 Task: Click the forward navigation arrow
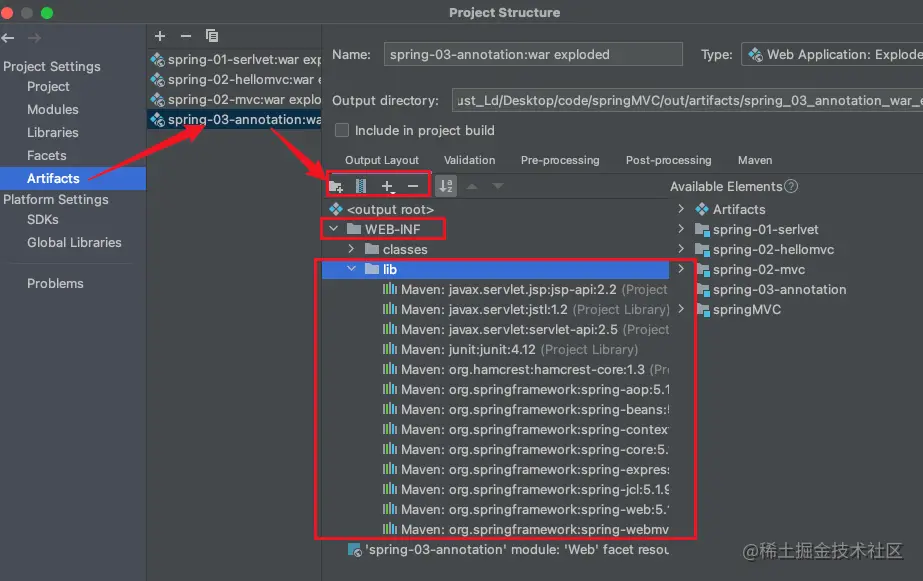[x=35, y=38]
